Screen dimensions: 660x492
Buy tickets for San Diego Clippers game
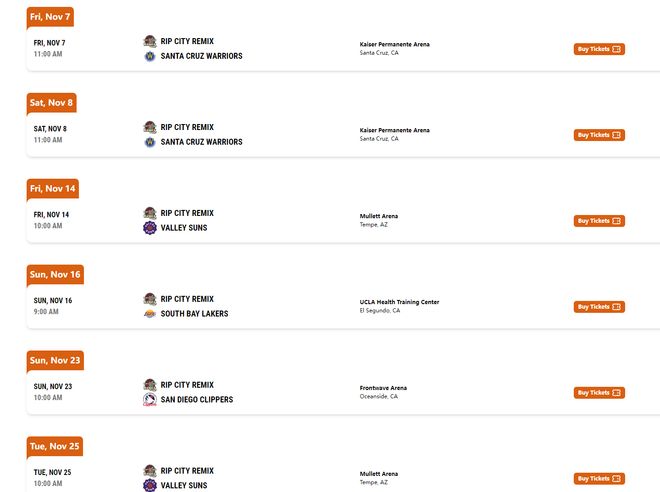(599, 393)
